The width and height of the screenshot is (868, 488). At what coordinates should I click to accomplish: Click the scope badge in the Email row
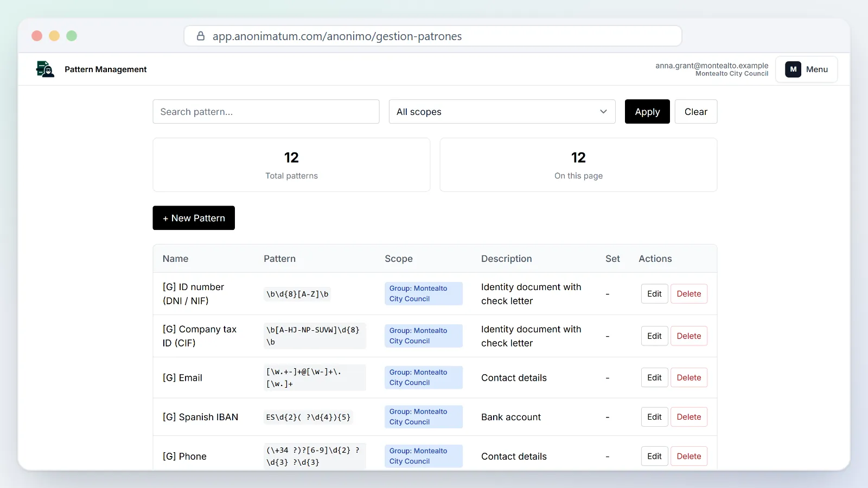424,377
